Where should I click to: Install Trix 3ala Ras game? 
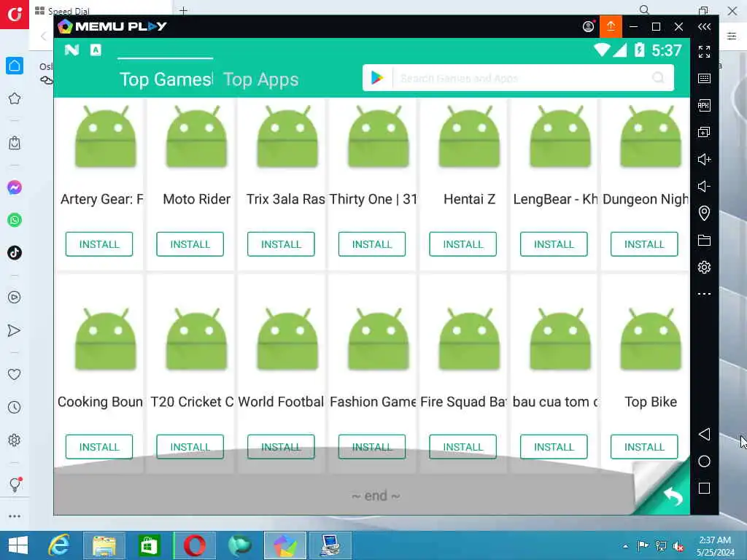click(x=281, y=244)
